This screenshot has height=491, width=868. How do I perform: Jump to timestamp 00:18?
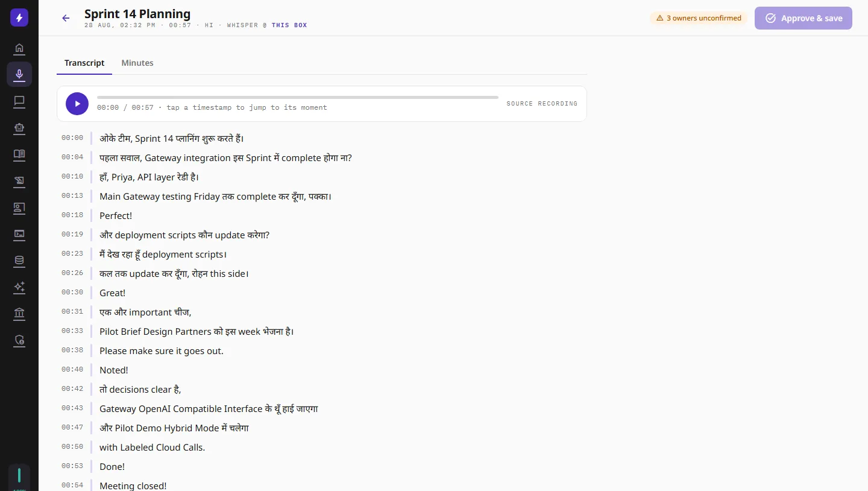72,215
